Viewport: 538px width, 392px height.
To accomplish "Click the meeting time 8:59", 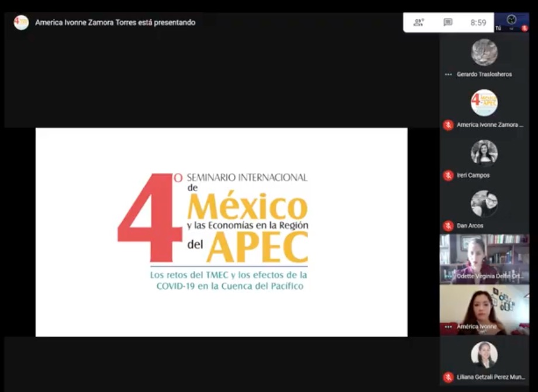I will coord(478,23).
